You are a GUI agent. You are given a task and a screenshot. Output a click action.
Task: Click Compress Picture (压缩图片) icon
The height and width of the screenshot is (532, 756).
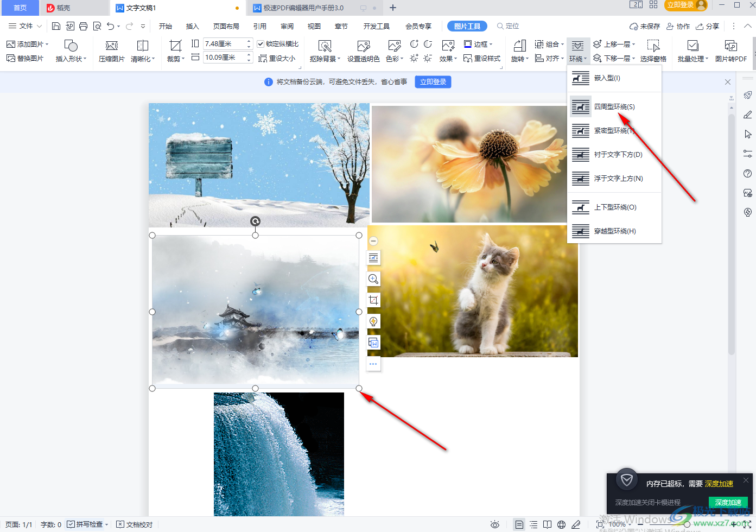[x=112, y=51]
